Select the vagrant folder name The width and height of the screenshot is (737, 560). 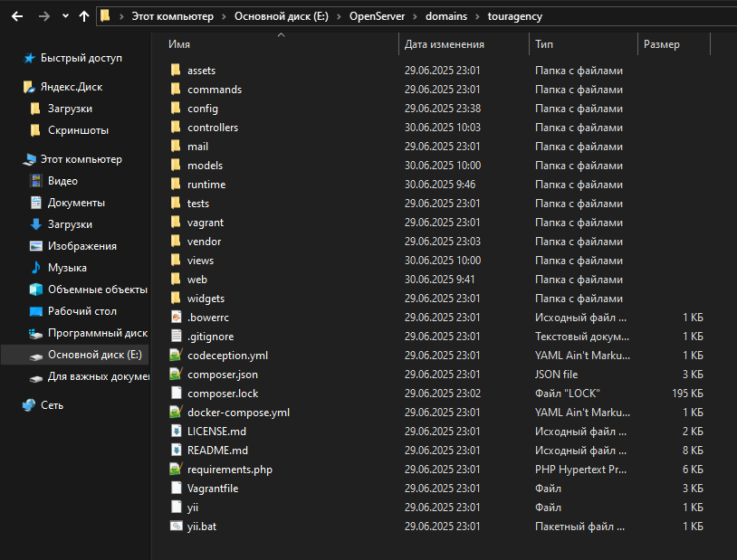(x=205, y=223)
